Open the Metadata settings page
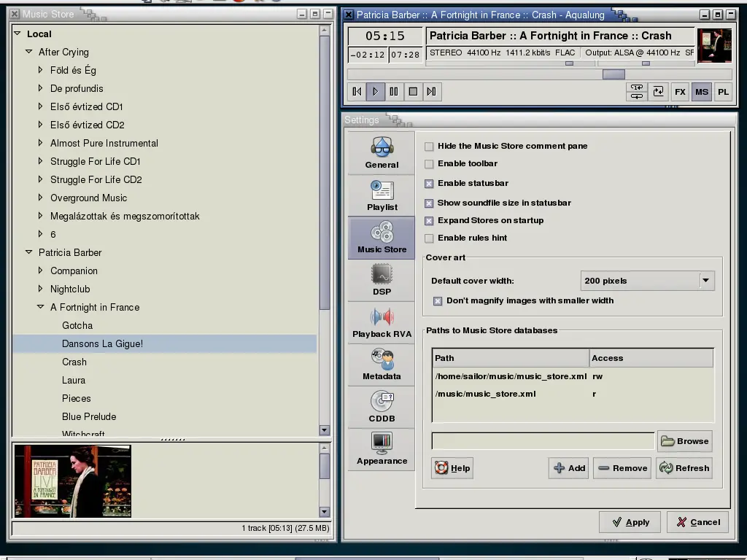The width and height of the screenshot is (747, 560). (x=382, y=365)
